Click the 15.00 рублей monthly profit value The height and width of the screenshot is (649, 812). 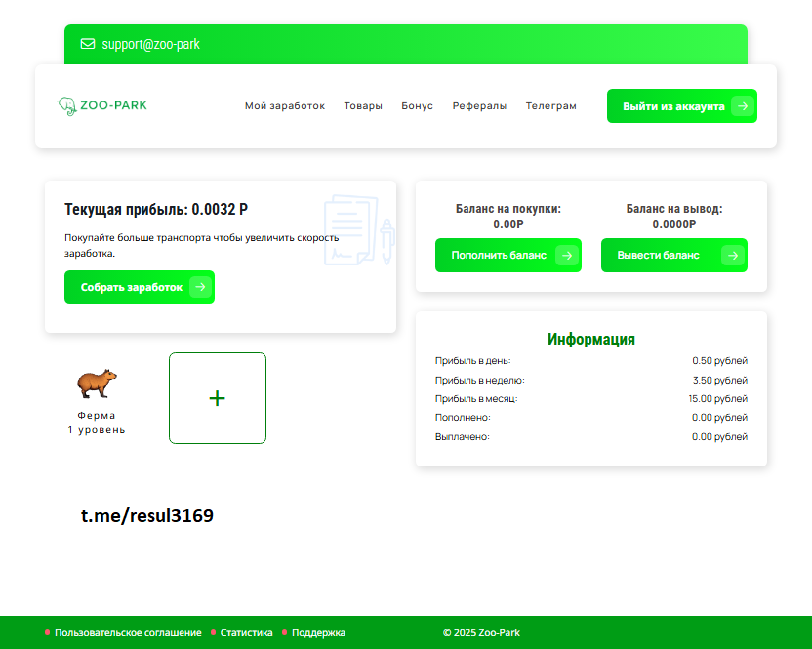pos(717,399)
